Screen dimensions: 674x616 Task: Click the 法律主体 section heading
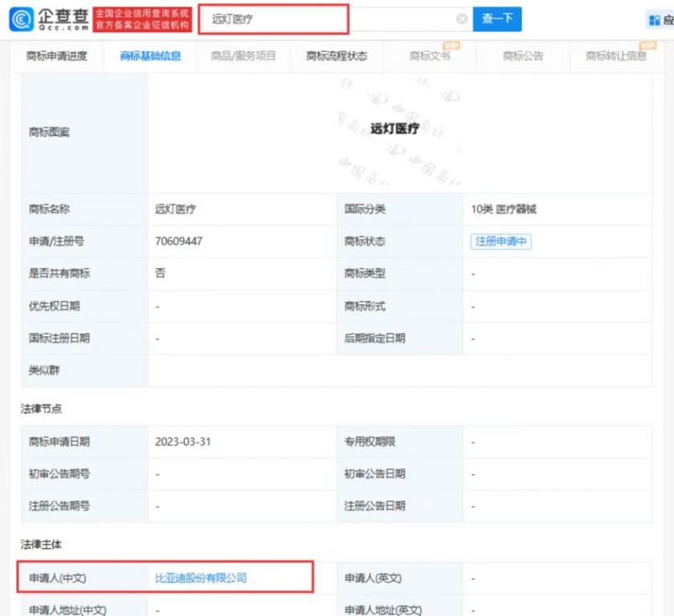pos(40,544)
